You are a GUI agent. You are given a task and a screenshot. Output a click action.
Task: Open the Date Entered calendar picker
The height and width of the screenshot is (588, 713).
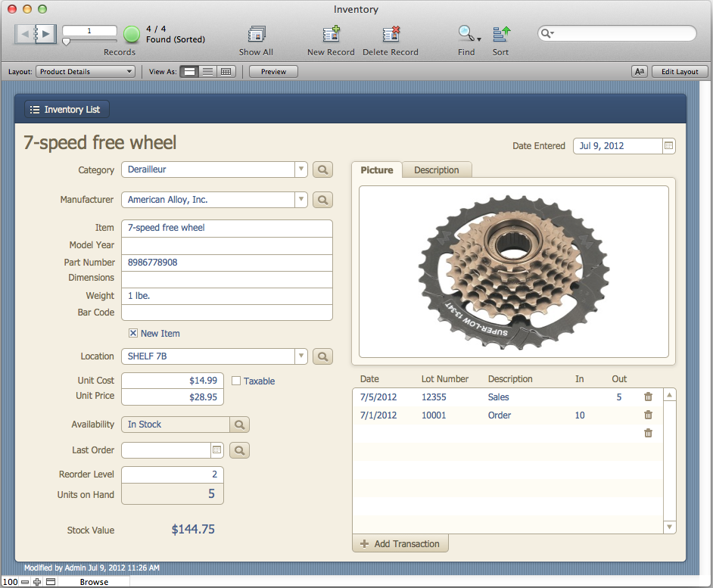click(668, 146)
